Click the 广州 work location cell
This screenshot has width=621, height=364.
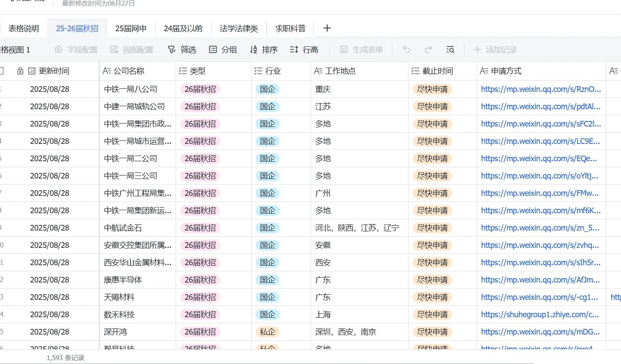(360, 193)
